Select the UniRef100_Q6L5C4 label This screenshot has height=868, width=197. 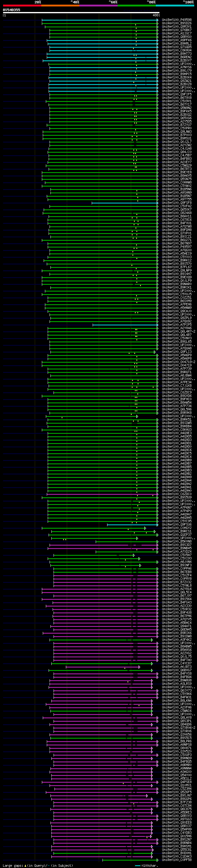(176, 592)
